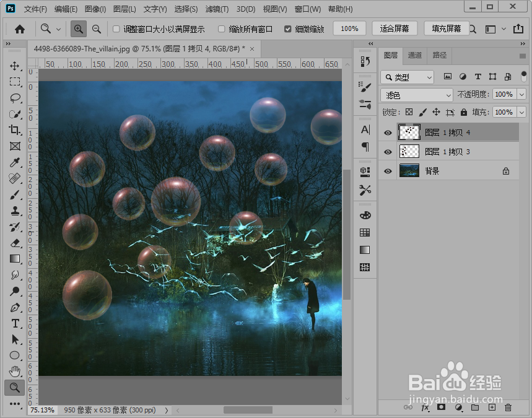Expand the status bar info arrow
This screenshot has width=532, height=418.
(x=166, y=411)
